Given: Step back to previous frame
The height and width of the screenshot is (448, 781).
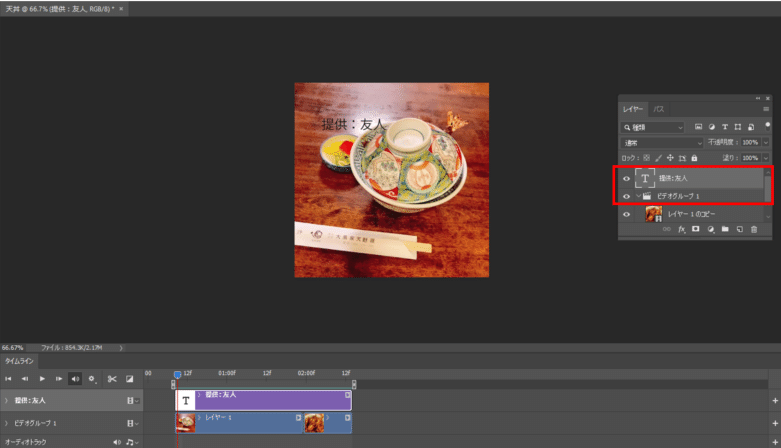Looking at the screenshot, I should (x=24, y=379).
